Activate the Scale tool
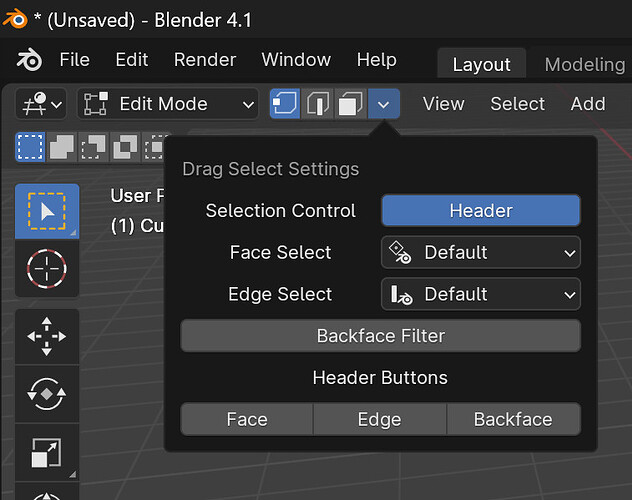The height and width of the screenshot is (500, 632). 47,452
